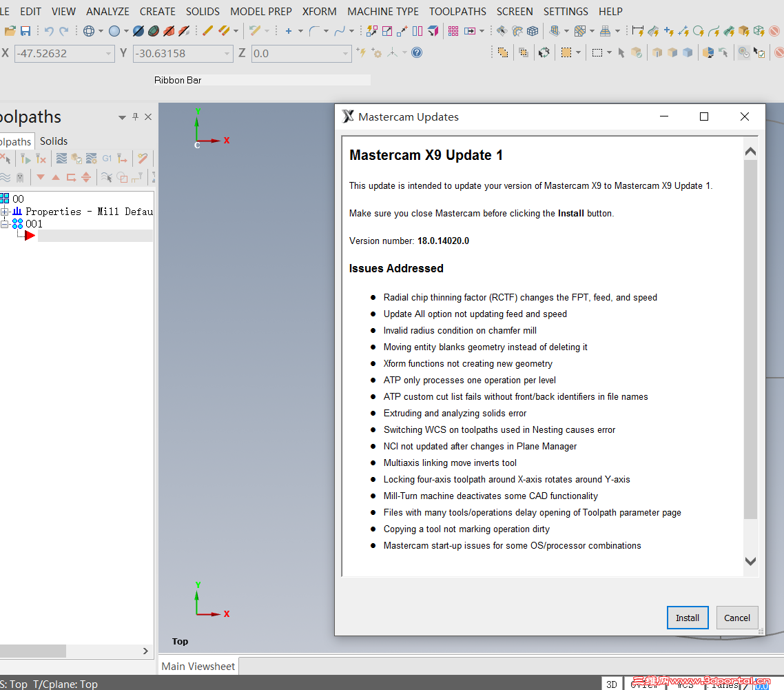Click the green sectioned sphere icon

coord(154,31)
